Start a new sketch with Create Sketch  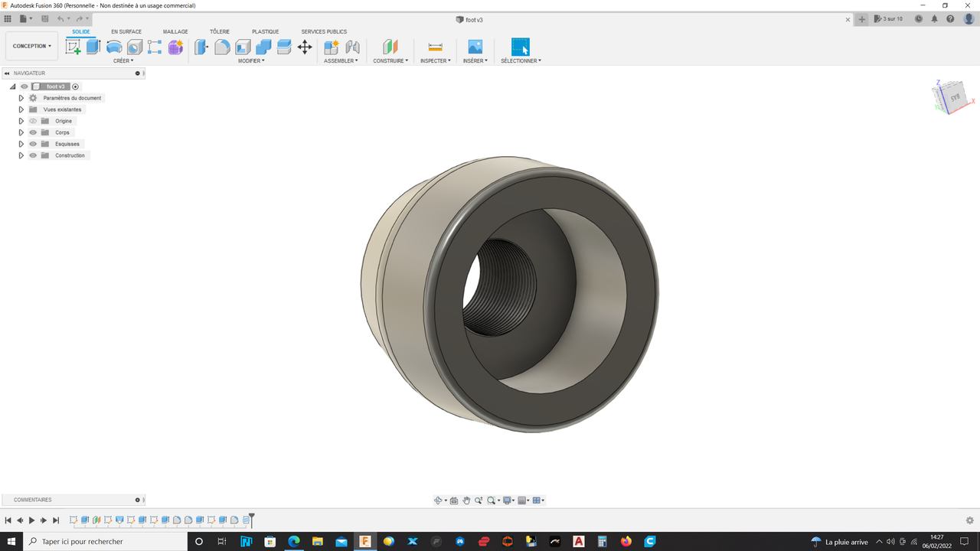(73, 47)
